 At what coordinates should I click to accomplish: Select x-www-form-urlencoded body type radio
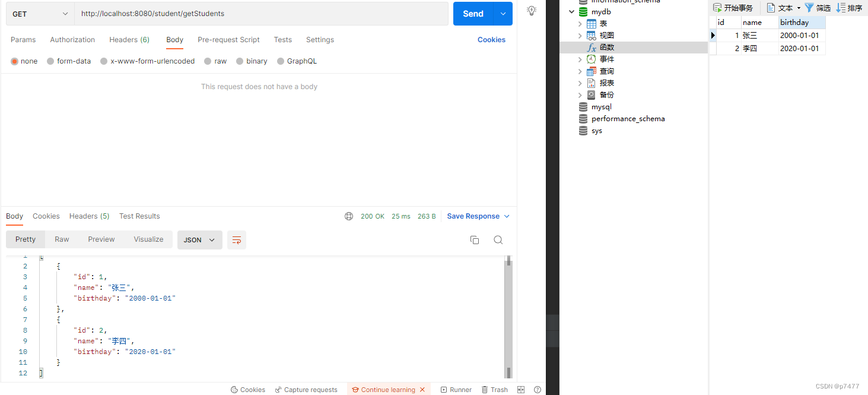(104, 61)
